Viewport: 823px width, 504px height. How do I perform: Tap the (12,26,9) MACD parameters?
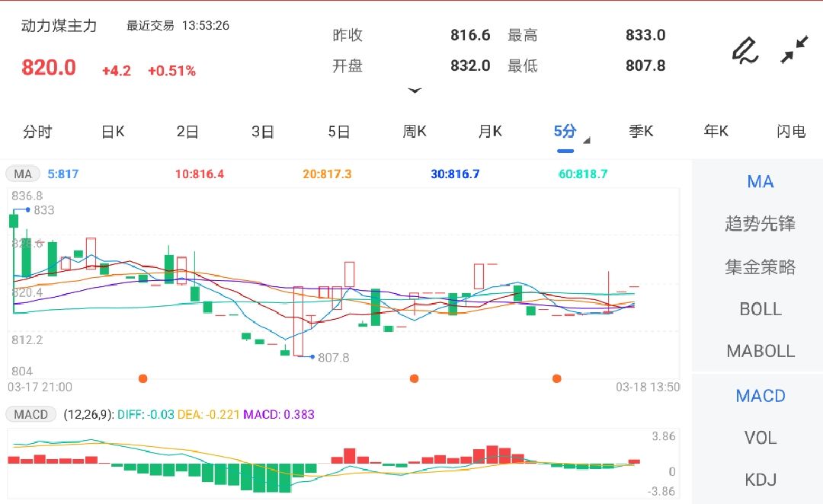pos(88,414)
